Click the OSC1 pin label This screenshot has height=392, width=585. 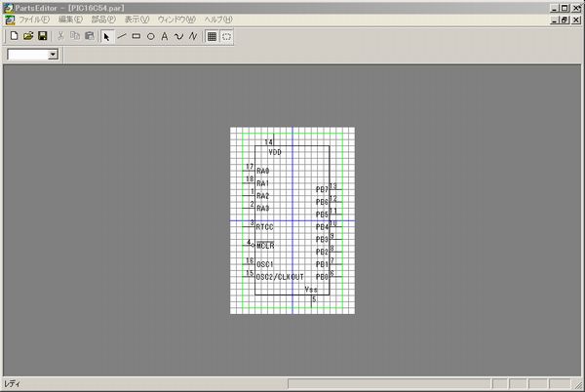point(264,264)
